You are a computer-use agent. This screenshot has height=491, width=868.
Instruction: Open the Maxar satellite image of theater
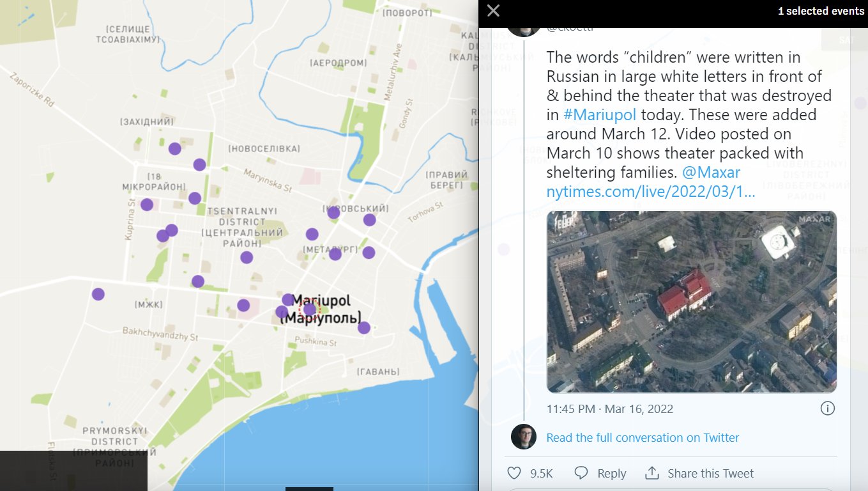[x=692, y=301]
